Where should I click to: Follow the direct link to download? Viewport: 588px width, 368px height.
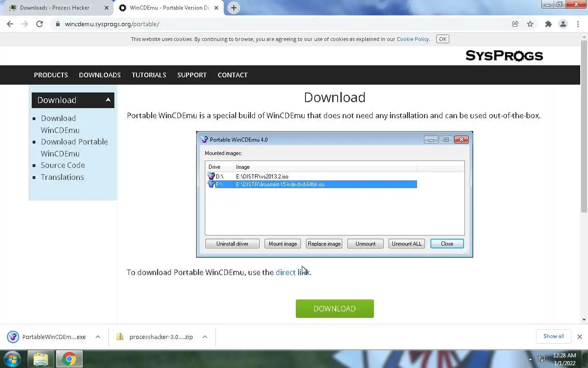pyautogui.click(x=293, y=272)
